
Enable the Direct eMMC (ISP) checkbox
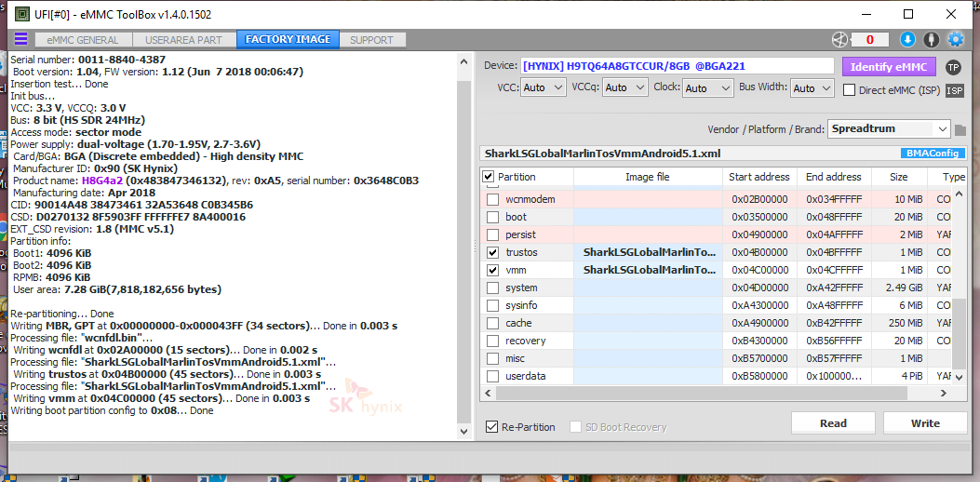(x=849, y=90)
